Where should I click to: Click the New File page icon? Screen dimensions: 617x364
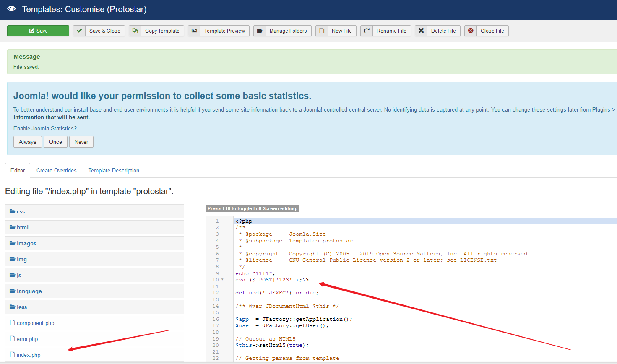pos(322,31)
